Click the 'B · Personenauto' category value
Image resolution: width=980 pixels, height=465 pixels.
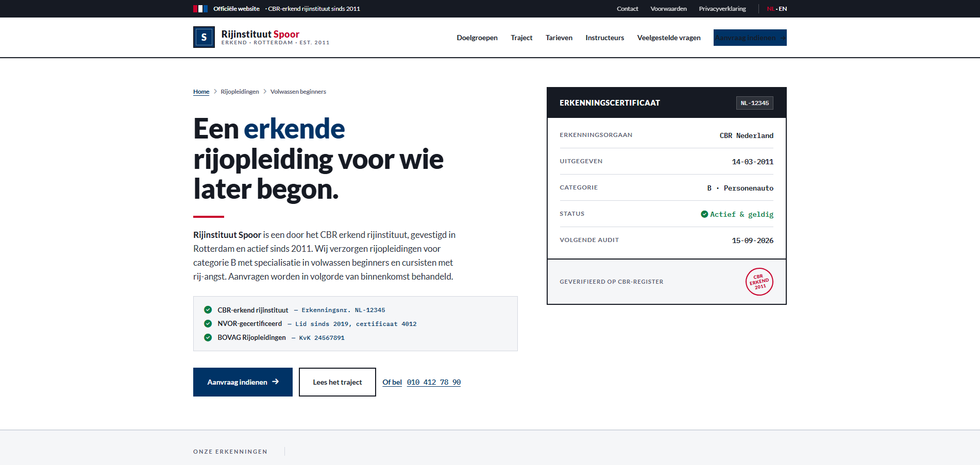740,188
